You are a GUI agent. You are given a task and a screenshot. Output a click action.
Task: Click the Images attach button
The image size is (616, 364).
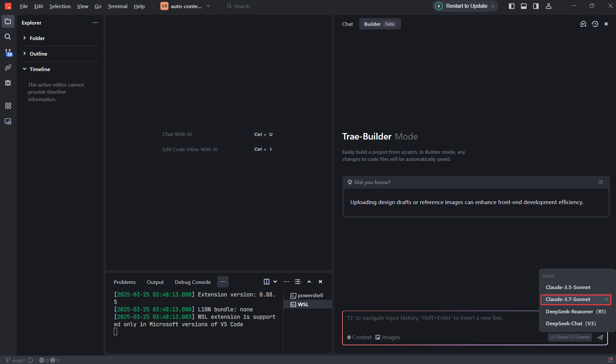click(x=388, y=337)
